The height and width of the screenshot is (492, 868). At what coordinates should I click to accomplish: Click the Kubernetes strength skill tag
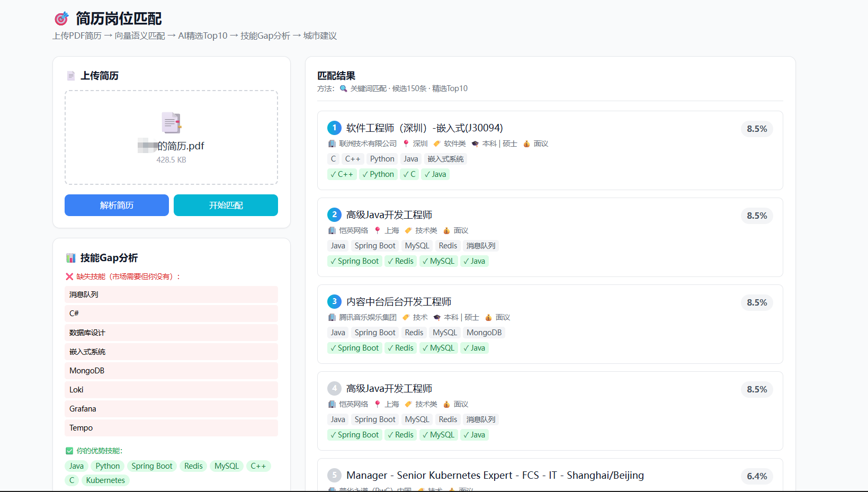coord(105,480)
